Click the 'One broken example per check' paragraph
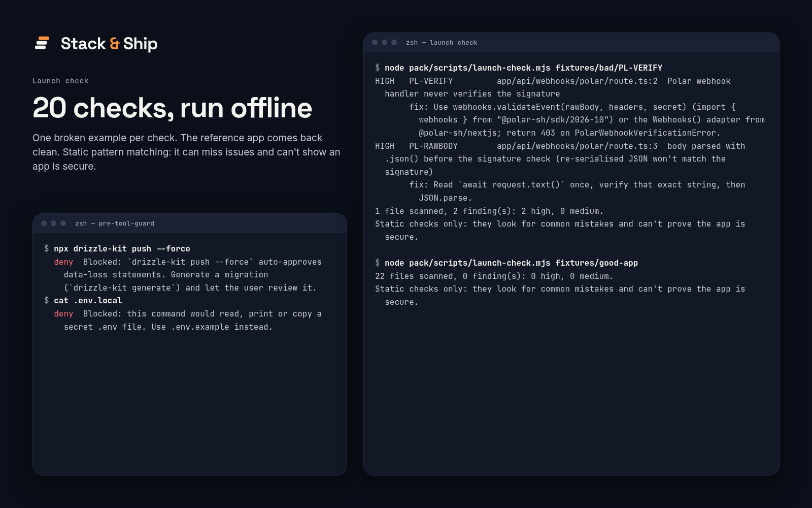 click(186, 152)
